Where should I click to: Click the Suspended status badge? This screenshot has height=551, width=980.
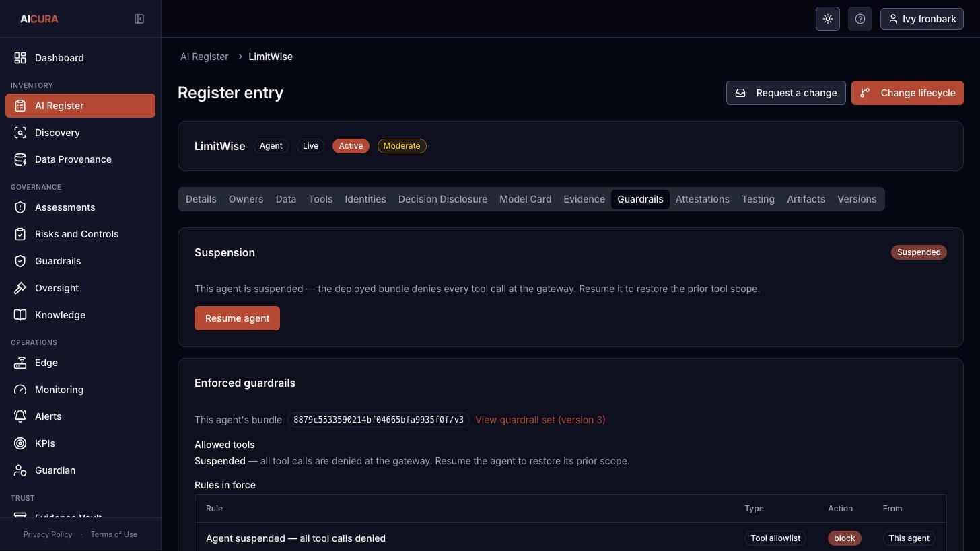(919, 252)
